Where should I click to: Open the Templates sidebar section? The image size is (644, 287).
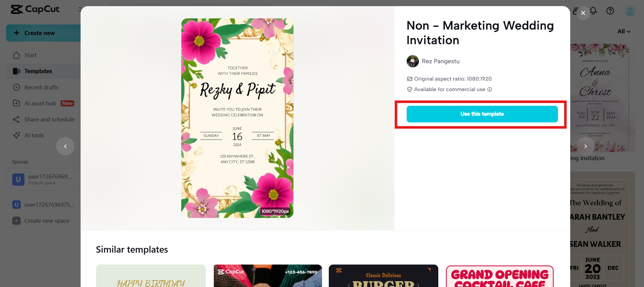(x=38, y=71)
